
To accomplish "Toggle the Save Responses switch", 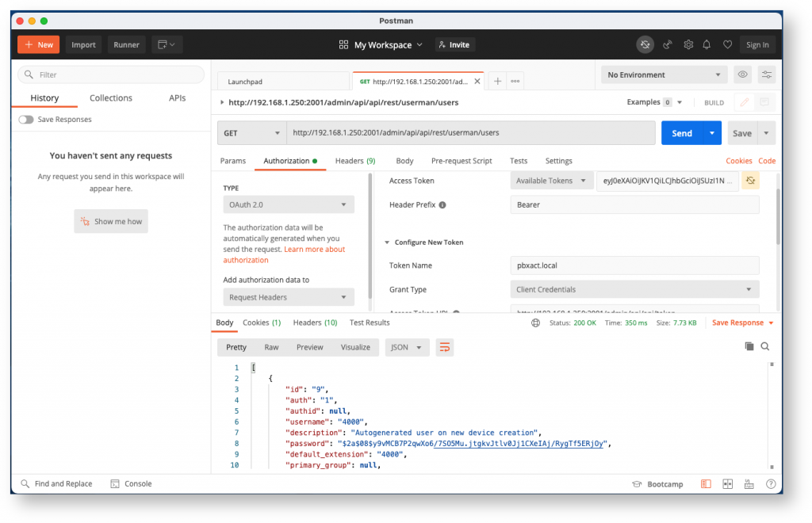I will click(26, 120).
